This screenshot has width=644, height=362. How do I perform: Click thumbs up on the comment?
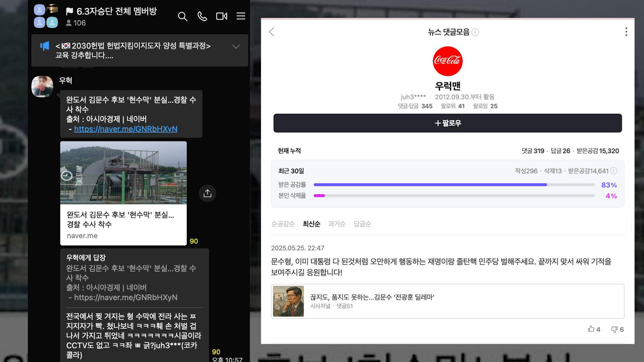pos(591,329)
